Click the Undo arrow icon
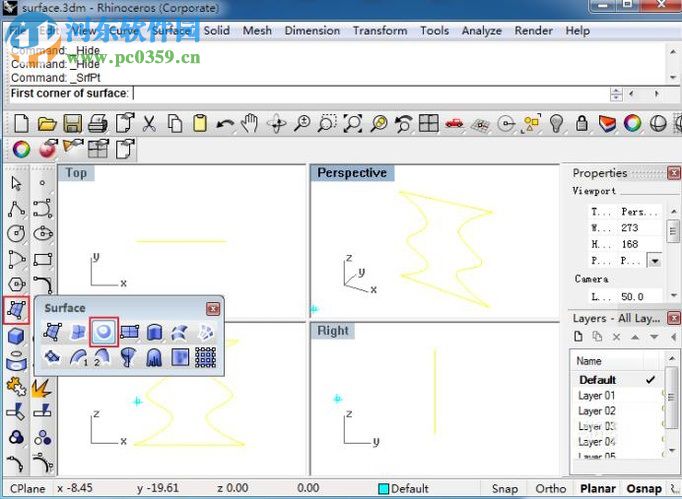The width and height of the screenshot is (682, 499). point(225,125)
